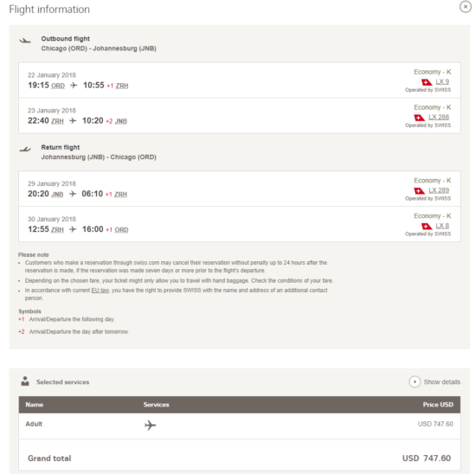Click the SWISS logo beside LX 8
Image resolution: width=476 pixels, height=474 pixels.
(427, 226)
